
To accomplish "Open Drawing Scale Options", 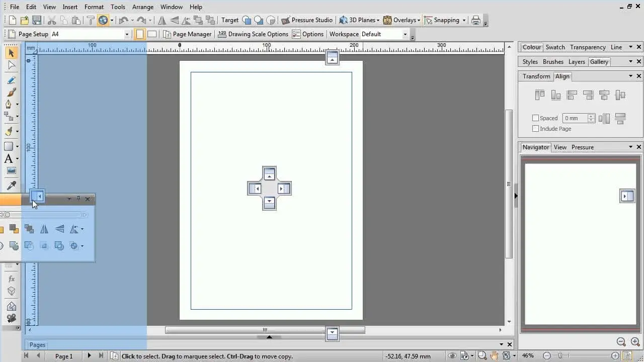I will click(253, 34).
